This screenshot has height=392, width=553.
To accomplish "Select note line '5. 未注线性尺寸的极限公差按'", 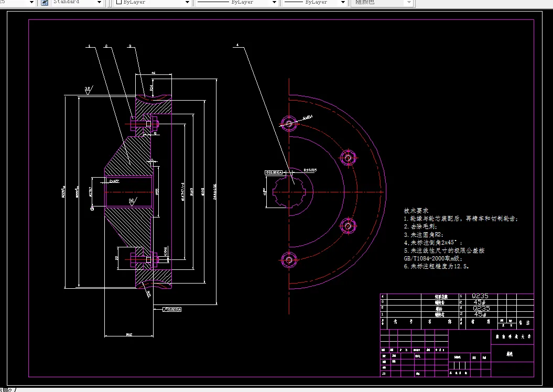I will pos(444,251).
